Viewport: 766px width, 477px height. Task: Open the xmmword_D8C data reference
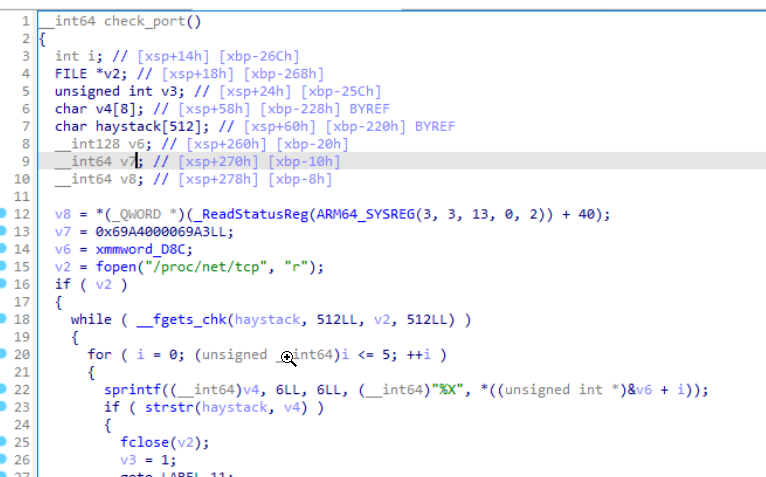pos(141,249)
